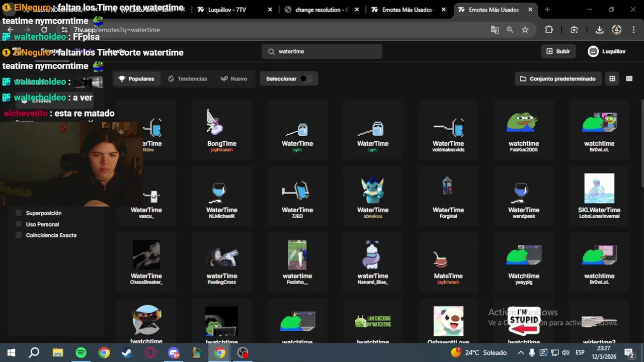Open the WaterTime emote by wendpeak
Image resolution: width=644 pixels, height=362 pixels.
point(524,196)
